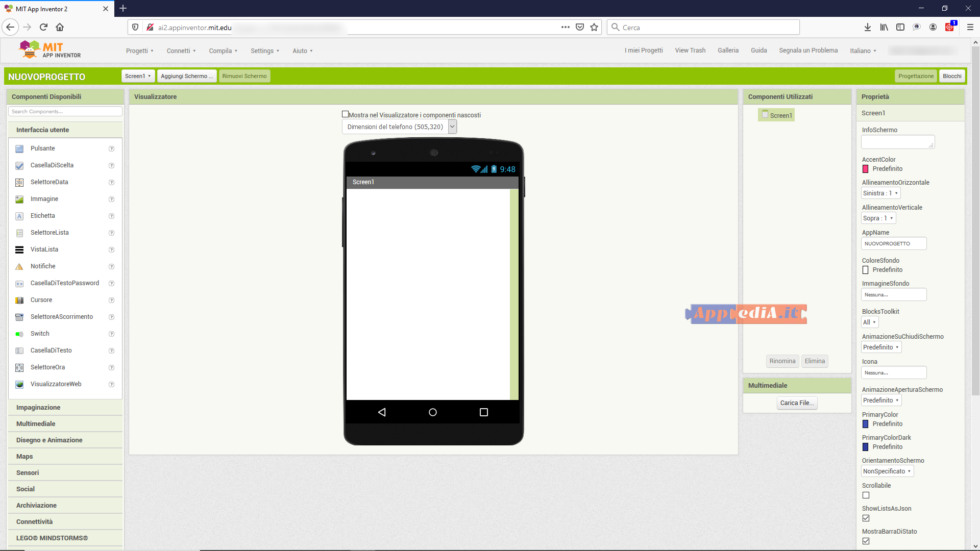
Task: Open the Compila menu
Action: (223, 51)
